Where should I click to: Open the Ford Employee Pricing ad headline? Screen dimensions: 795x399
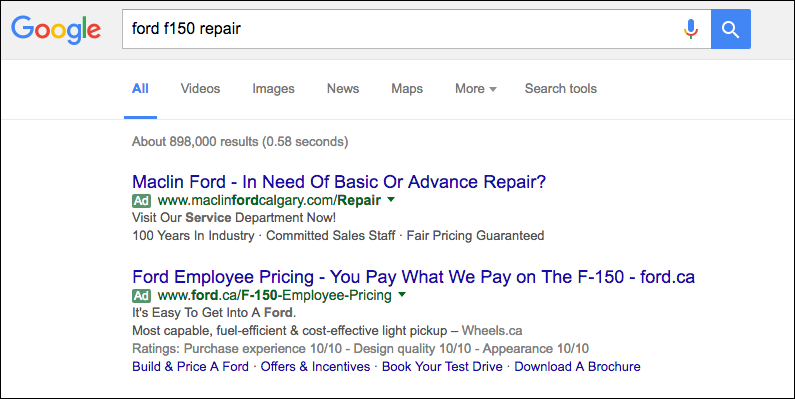tap(413, 277)
